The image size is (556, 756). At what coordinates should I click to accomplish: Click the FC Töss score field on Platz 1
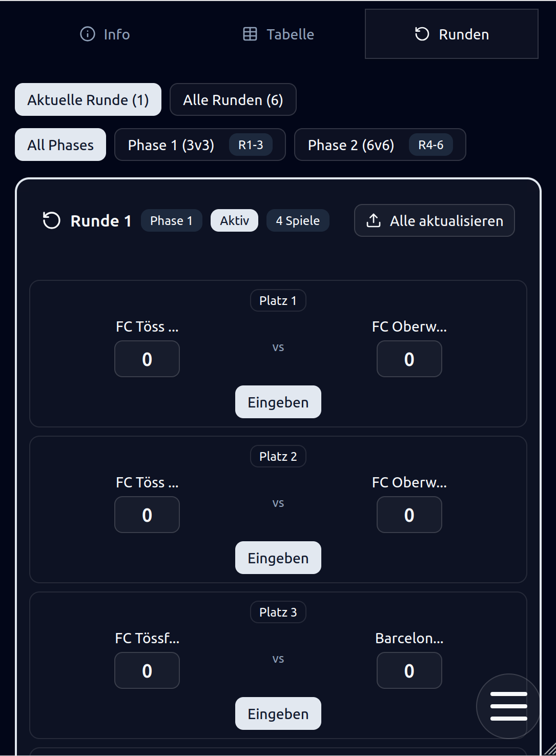click(x=147, y=359)
